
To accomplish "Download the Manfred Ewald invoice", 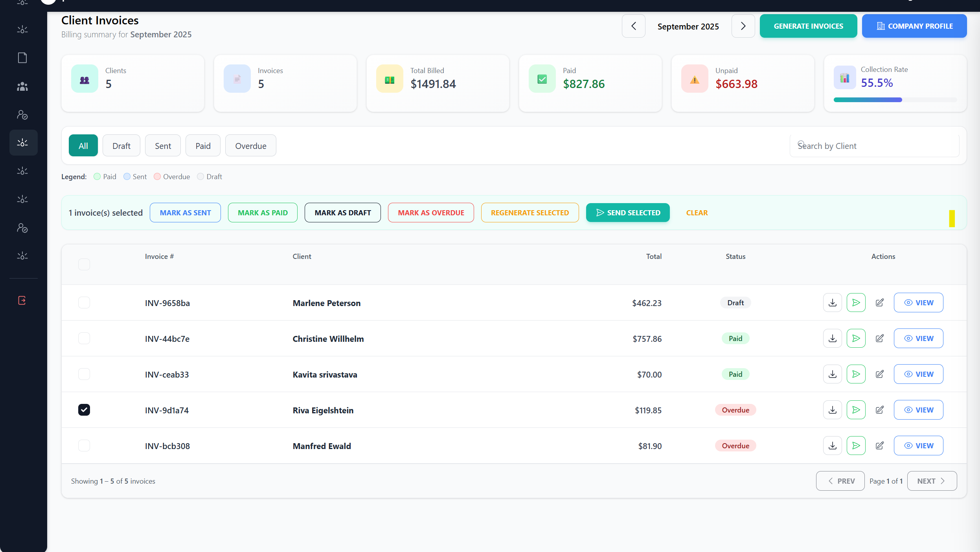I will (x=832, y=446).
